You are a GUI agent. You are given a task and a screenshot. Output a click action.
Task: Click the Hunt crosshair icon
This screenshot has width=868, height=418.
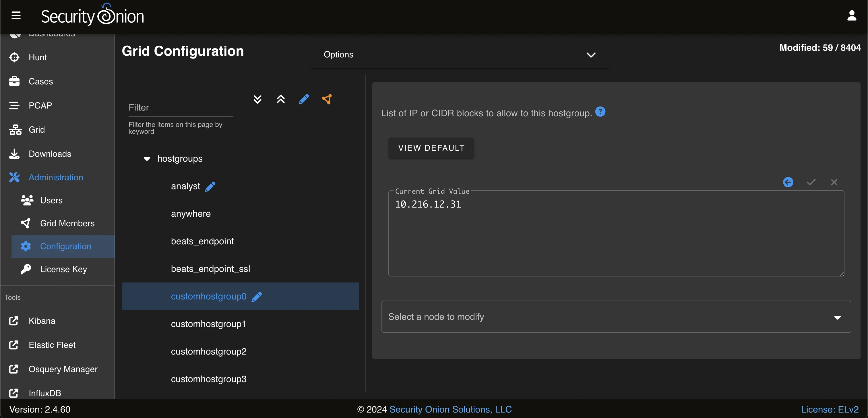[x=14, y=57]
